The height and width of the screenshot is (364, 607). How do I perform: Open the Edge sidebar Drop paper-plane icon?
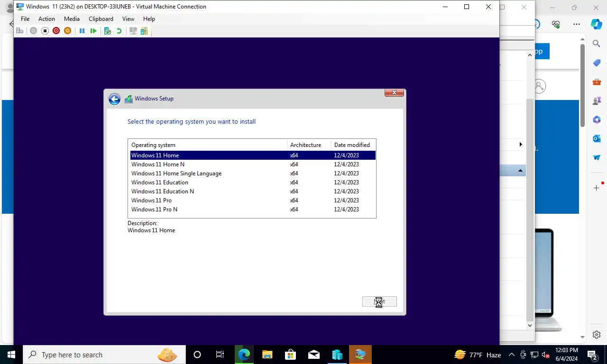597,157
